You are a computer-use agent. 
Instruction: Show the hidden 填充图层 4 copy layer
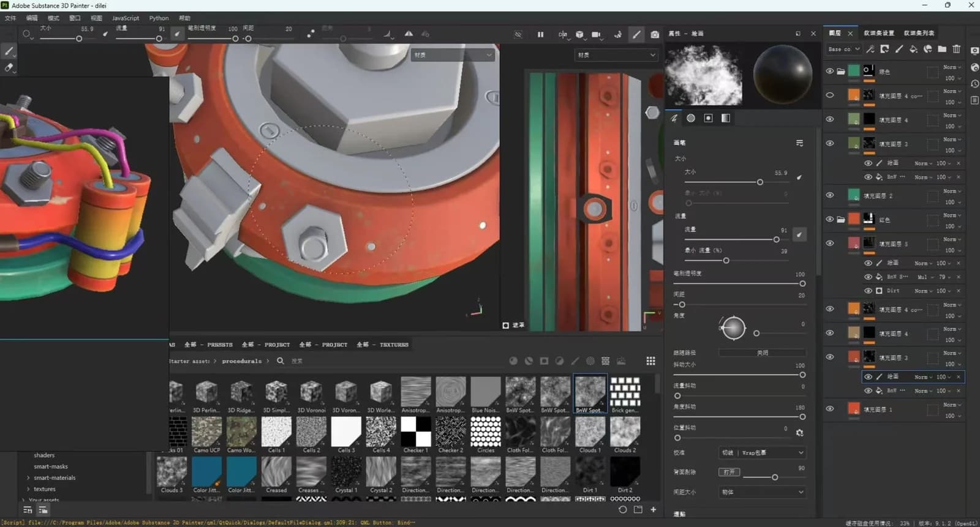point(830,95)
